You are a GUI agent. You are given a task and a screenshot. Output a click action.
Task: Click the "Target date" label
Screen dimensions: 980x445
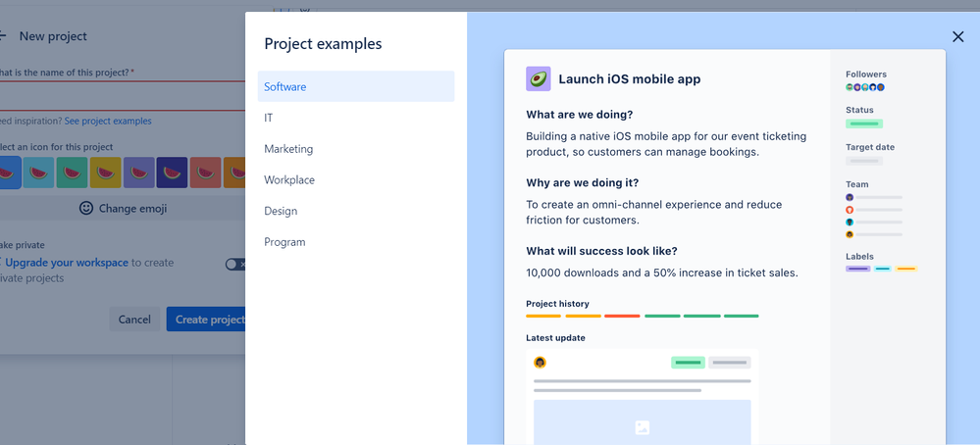tap(870, 147)
